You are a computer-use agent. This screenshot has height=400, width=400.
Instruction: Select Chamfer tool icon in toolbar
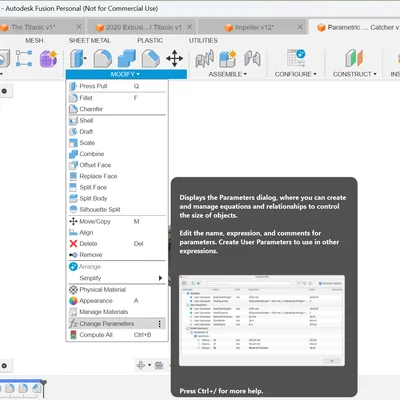151,58
